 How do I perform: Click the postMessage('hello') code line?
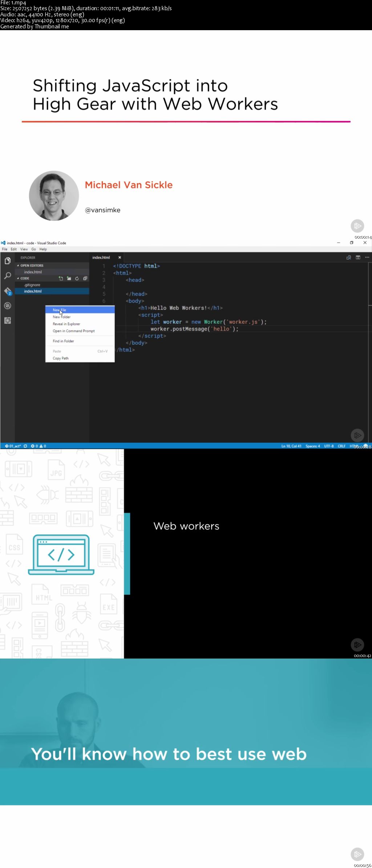(194, 329)
